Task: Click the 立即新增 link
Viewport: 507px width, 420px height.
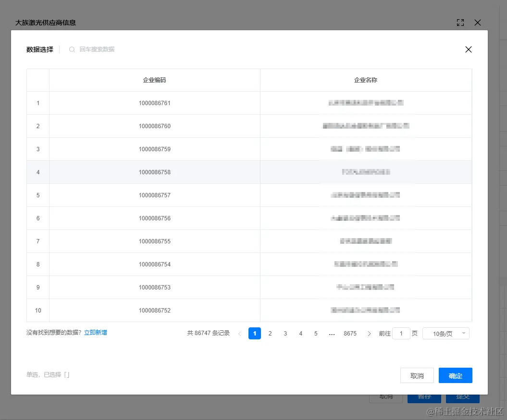Action: click(95, 333)
